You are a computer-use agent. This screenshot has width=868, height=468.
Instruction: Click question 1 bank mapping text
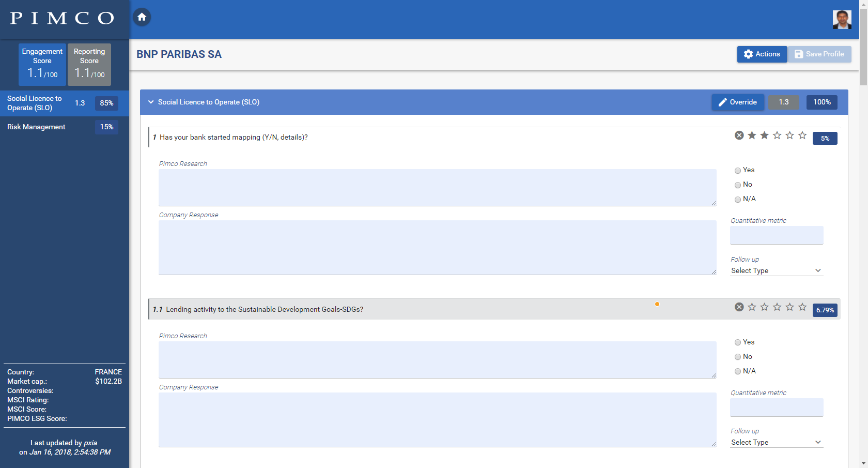tap(234, 137)
